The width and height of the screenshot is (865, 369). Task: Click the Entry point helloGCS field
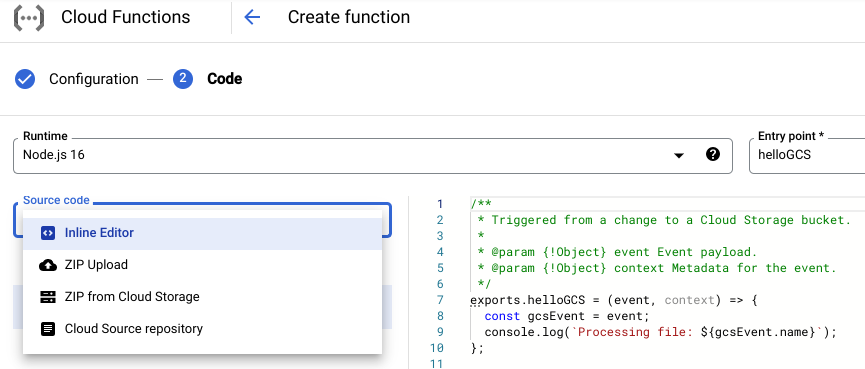click(807, 156)
